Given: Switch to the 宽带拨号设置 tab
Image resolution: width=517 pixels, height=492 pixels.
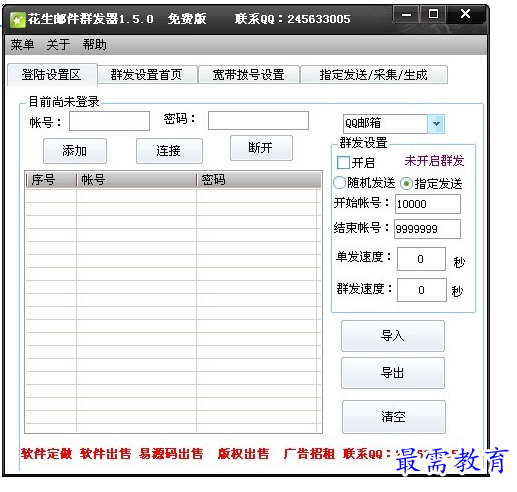Looking at the screenshot, I should (249, 74).
